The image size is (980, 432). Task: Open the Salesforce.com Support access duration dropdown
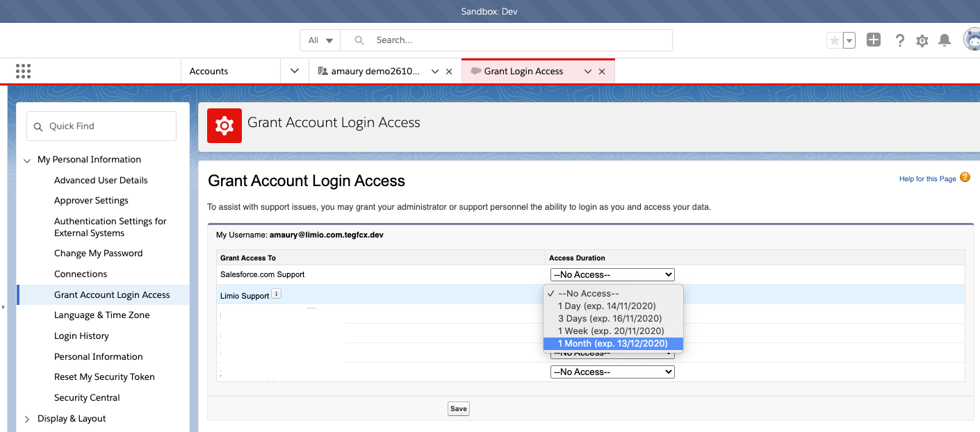(x=612, y=274)
